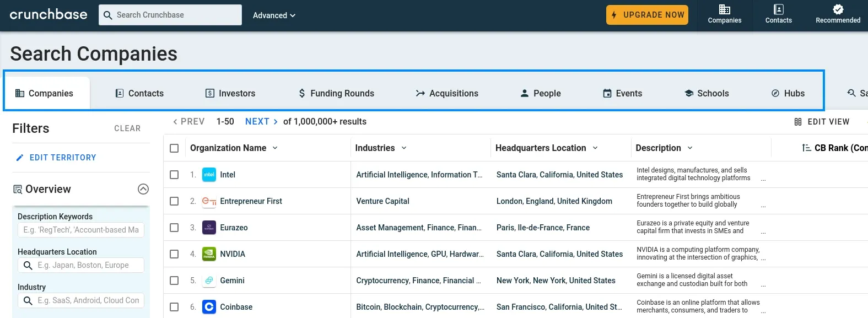Image resolution: width=868 pixels, height=318 pixels.
Task: Open the Coinbase organization name link
Action: tap(236, 307)
